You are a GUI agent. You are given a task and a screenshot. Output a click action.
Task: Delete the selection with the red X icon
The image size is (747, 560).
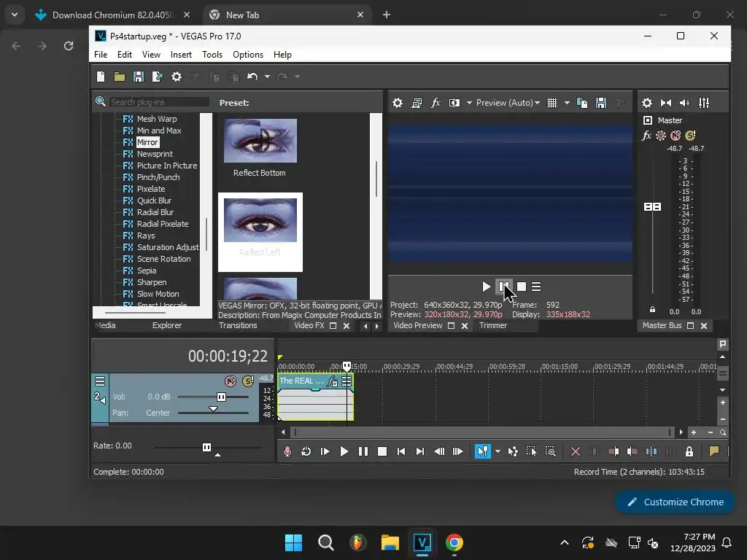click(x=576, y=451)
